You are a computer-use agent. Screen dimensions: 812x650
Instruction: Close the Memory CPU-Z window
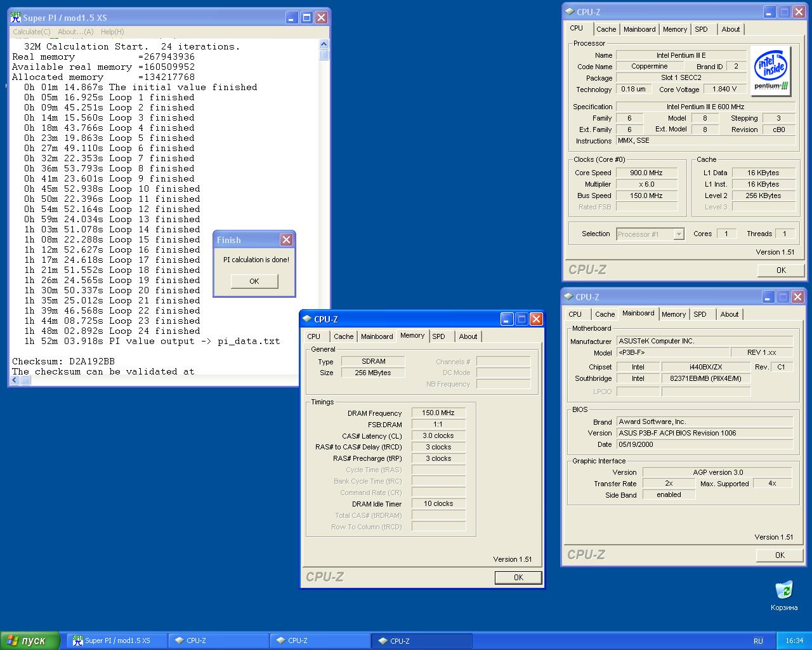(536, 319)
